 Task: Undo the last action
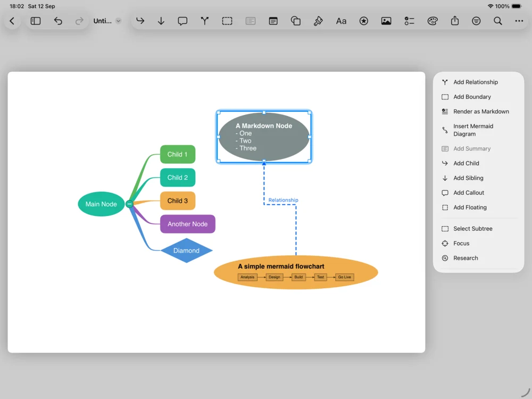58,21
